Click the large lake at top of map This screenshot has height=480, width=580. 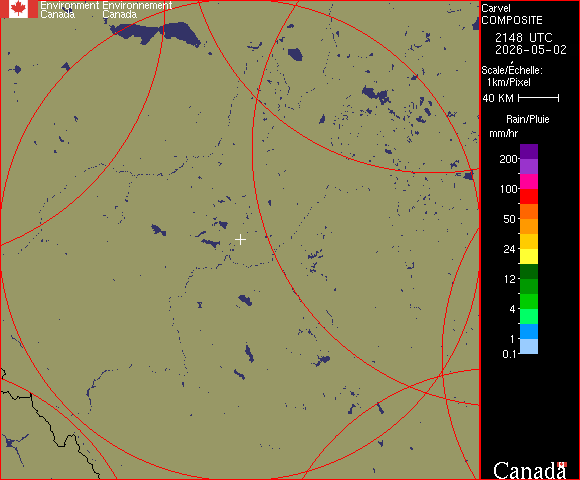(157, 33)
